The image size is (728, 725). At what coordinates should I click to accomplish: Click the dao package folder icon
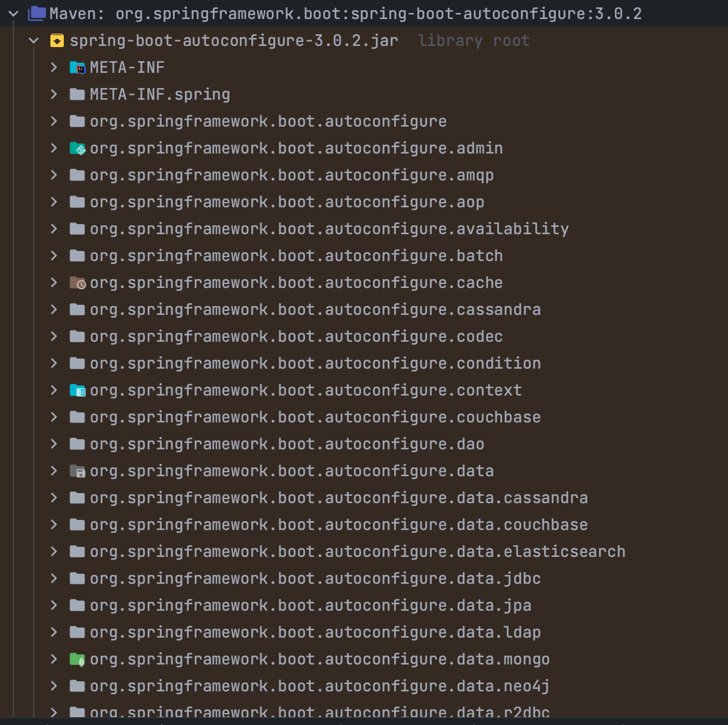tap(77, 444)
